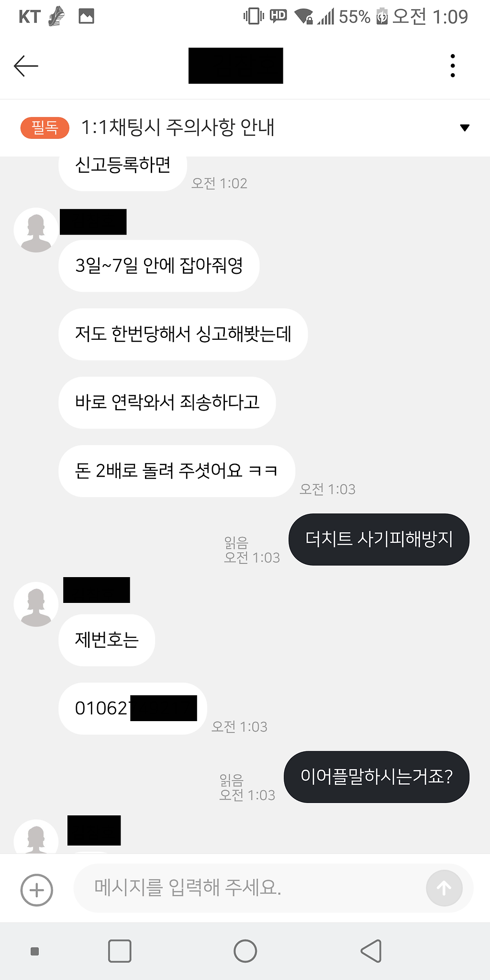Open the 1:1채팅시 주의사항 안내 notice

coord(178,128)
